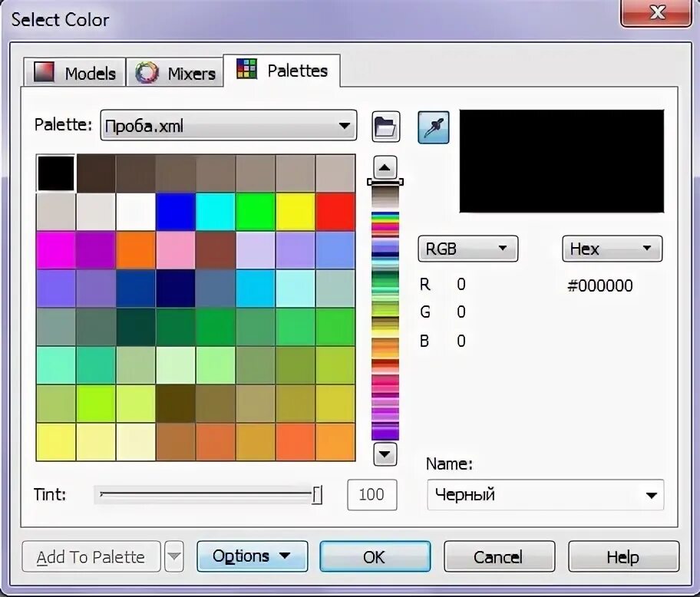Select the red swatch
The image size is (700, 597).
[335, 212]
